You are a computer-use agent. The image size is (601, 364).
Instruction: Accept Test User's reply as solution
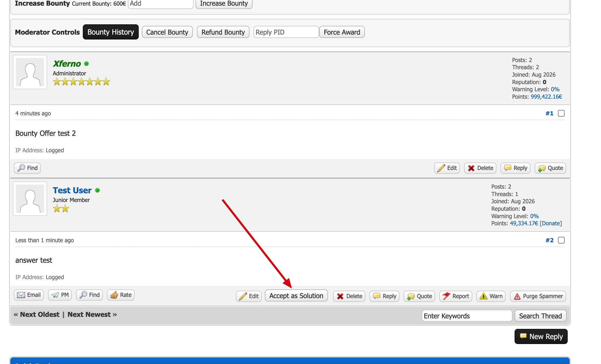pyautogui.click(x=296, y=296)
